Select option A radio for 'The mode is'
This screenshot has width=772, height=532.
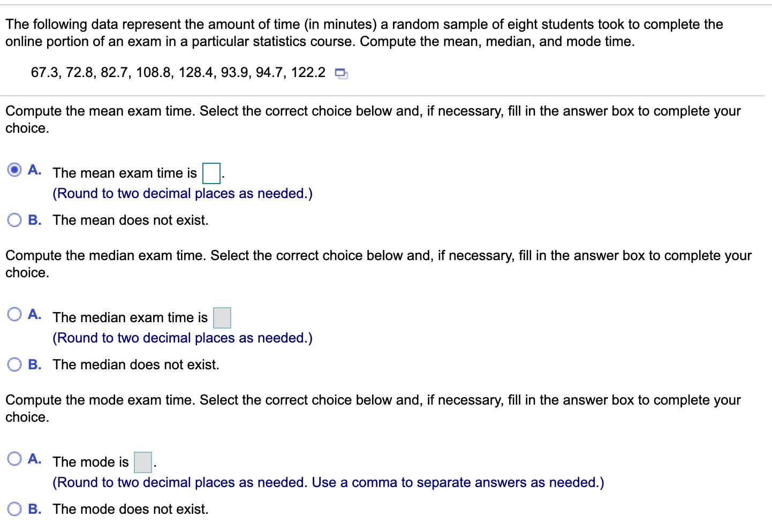point(15,459)
